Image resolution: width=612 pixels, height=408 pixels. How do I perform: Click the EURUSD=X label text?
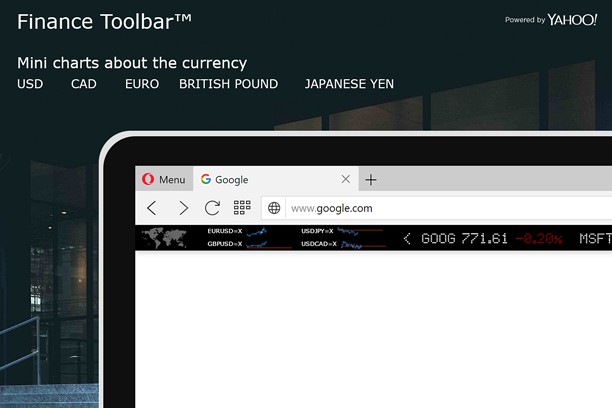[x=225, y=231]
